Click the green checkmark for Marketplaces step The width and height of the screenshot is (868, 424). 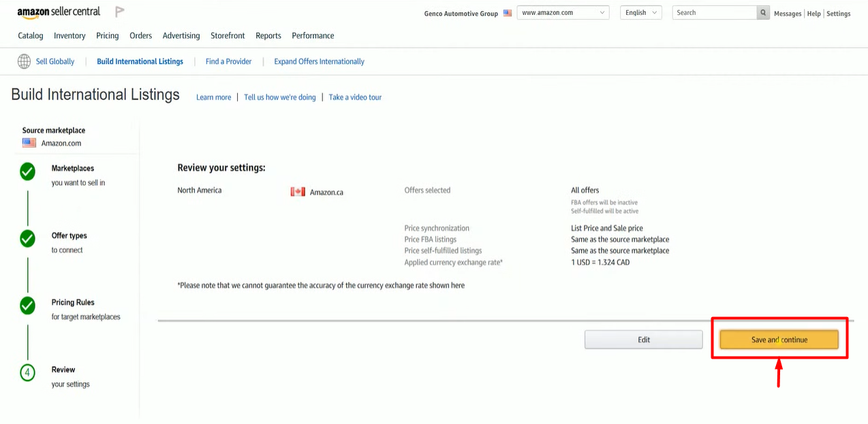point(27,172)
